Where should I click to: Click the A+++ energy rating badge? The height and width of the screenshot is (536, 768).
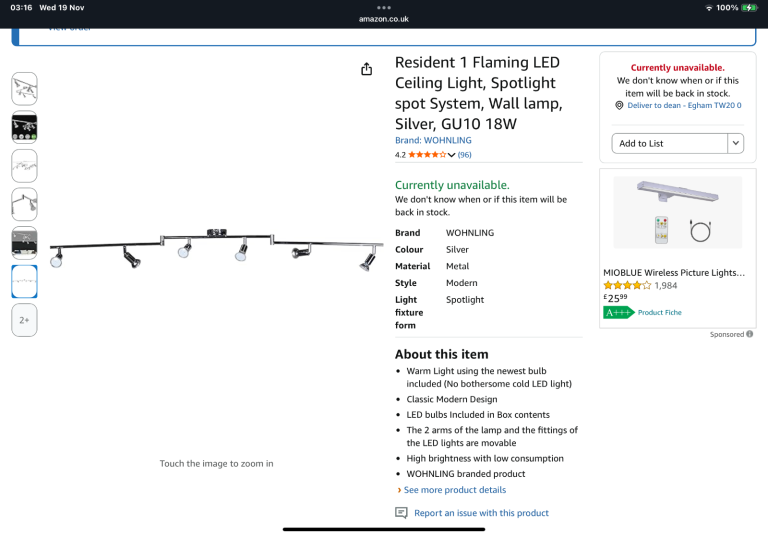(x=619, y=312)
